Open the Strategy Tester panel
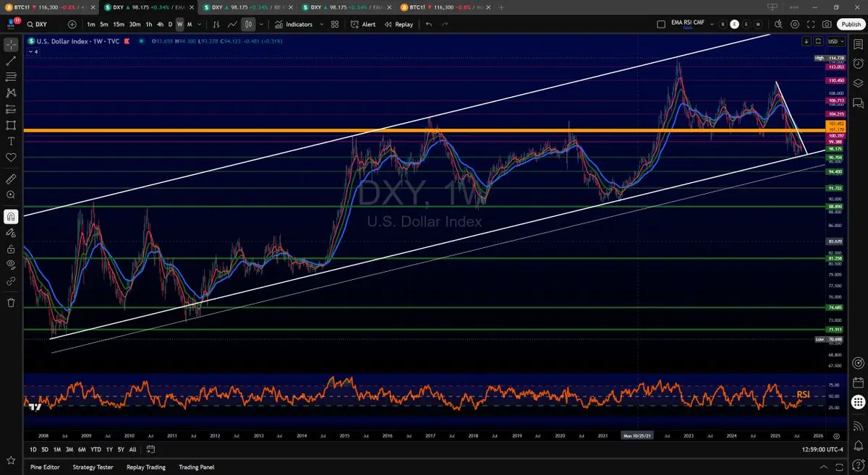This screenshot has height=475, width=868. pyautogui.click(x=93, y=467)
